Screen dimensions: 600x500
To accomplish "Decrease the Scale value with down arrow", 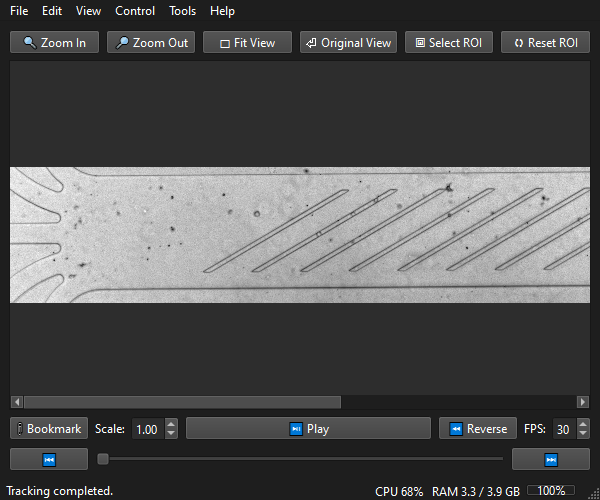I will click(171, 433).
